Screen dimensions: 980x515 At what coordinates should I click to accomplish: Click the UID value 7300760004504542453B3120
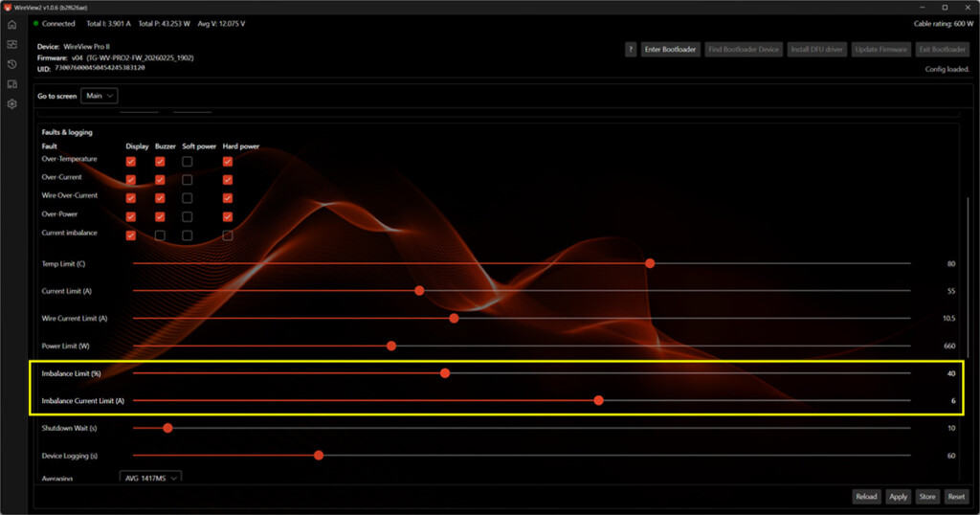(100, 68)
